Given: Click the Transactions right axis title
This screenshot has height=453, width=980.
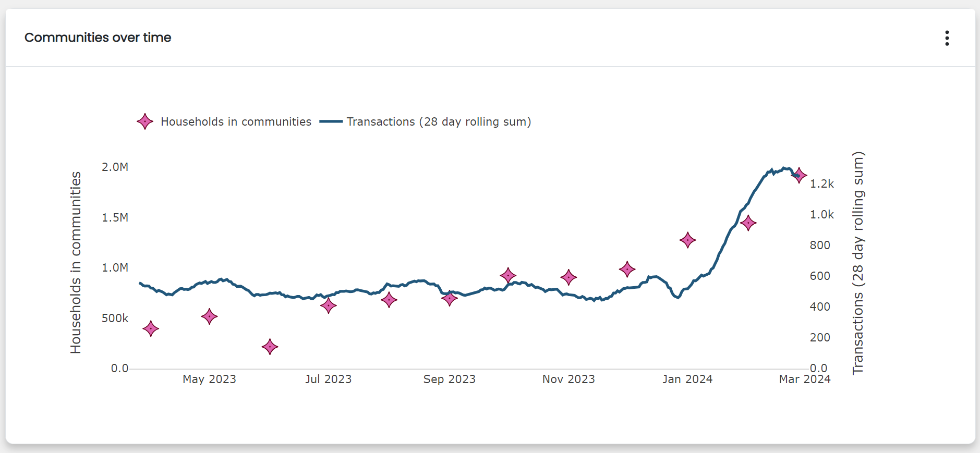Looking at the screenshot, I should tap(858, 263).
